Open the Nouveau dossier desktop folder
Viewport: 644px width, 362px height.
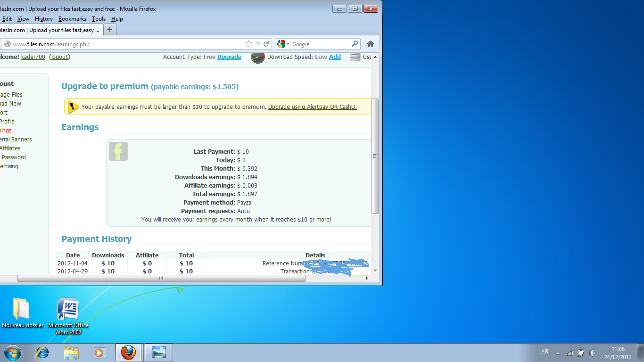(x=22, y=313)
